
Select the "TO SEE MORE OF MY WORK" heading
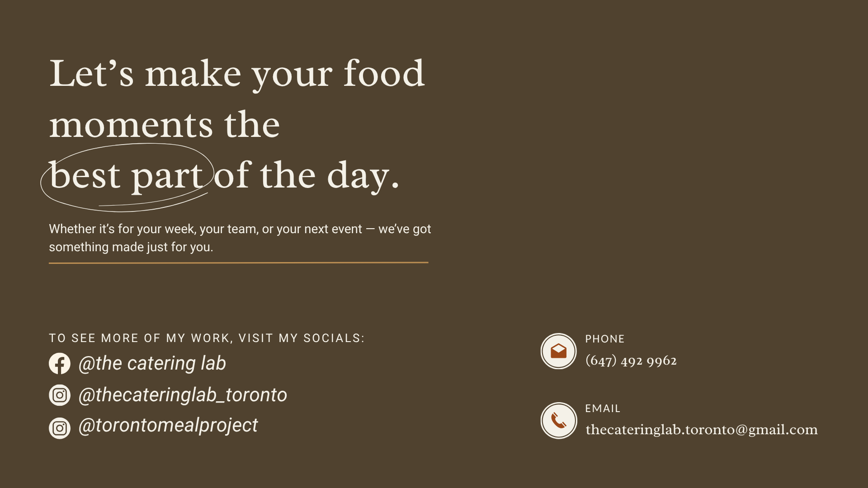click(x=207, y=338)
